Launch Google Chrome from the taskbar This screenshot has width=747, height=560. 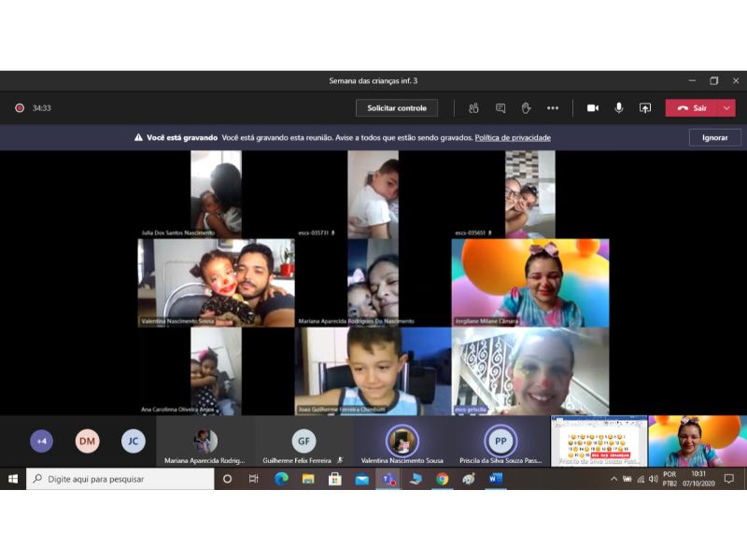(x=442, y=479)
